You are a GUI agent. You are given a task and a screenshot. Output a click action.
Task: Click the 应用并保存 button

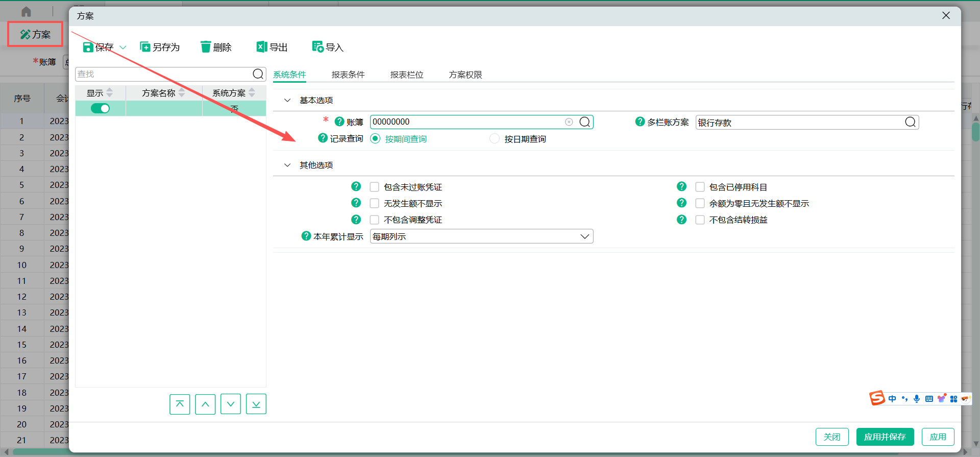(885, 437)
